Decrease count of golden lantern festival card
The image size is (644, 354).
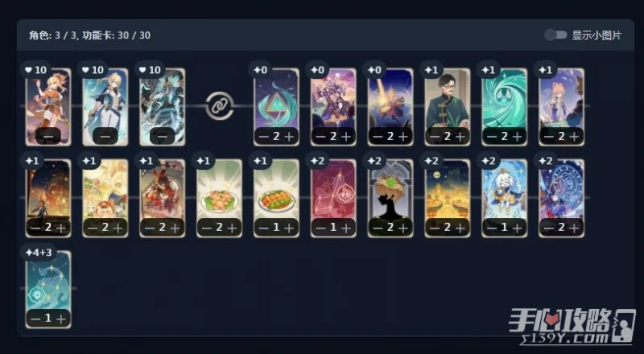(435, 228)
